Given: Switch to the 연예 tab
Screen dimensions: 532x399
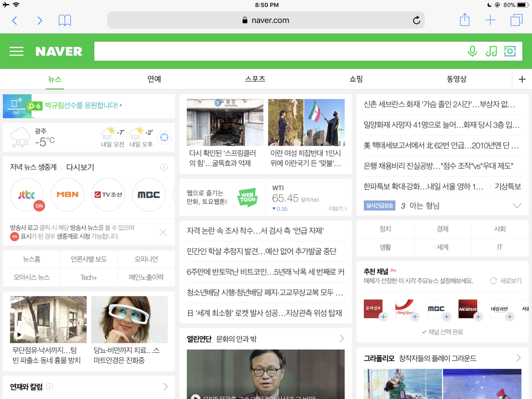Looking at the screenshot, I should (154, 79).
